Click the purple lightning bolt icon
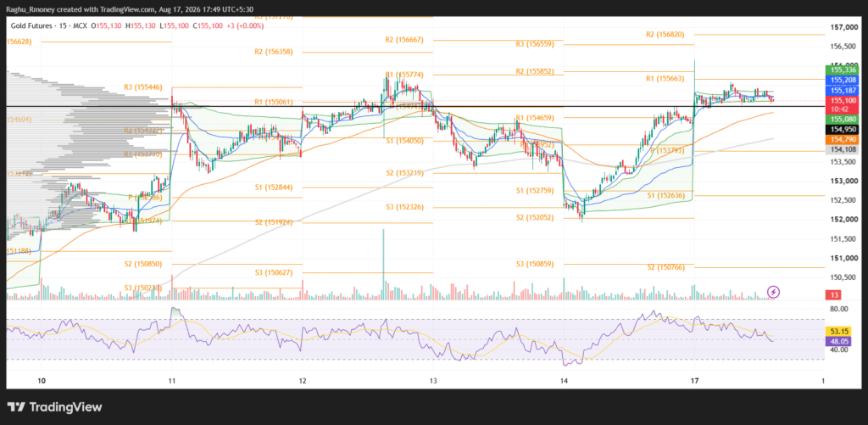868x425 pixels. pos(774,292)
